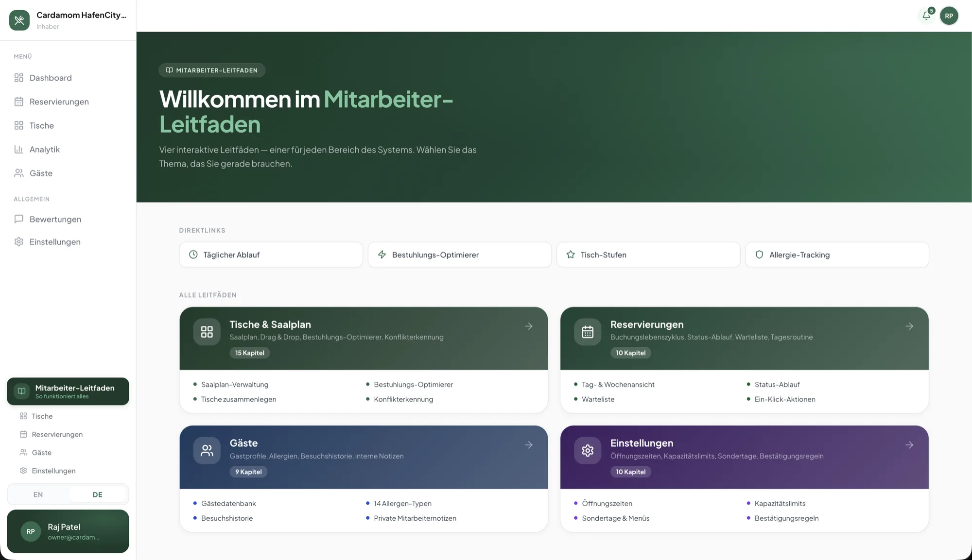Click Status-Ablauf chapter entry
Screen dimensions: 972x560
tap(777, 385)
